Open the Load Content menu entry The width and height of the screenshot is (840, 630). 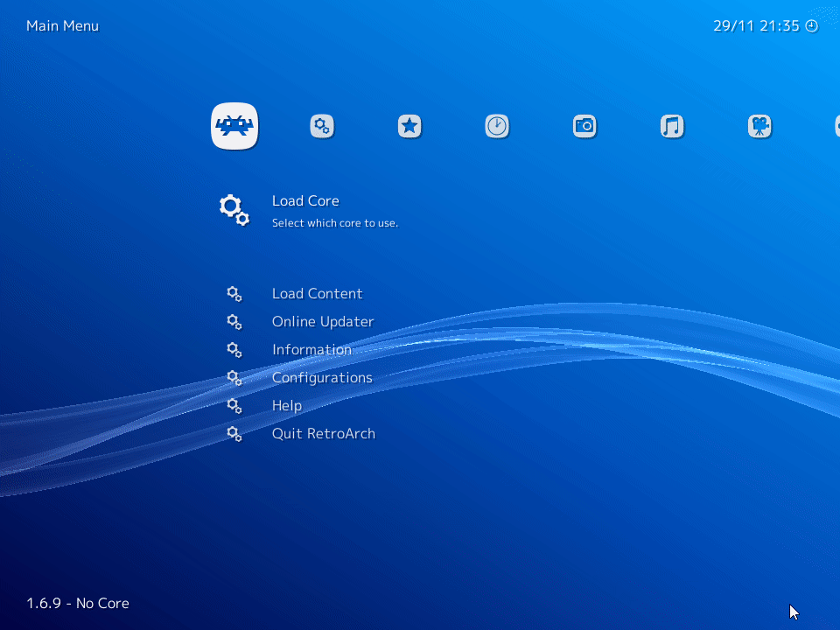tap(317, 294)
